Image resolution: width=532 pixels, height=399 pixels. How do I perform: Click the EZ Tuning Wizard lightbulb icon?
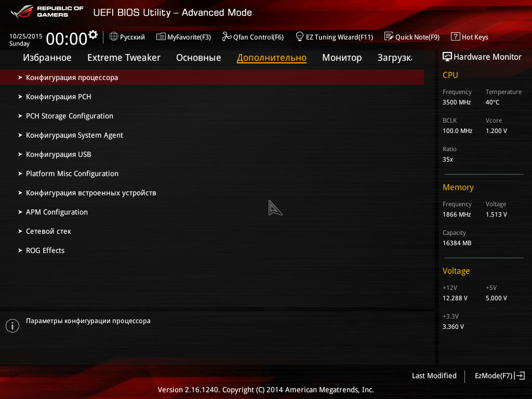tap(300, 36)
